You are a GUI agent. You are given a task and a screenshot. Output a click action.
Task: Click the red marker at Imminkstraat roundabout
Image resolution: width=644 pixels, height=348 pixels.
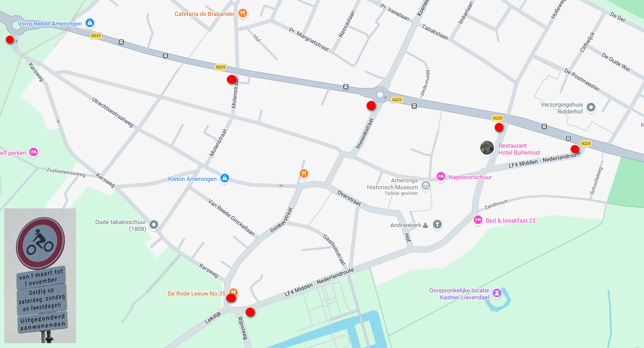coord(371,106)
